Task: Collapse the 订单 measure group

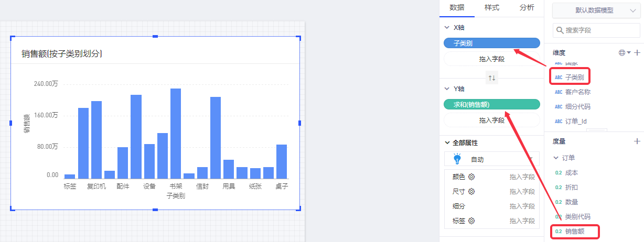Action: [556, 158]
